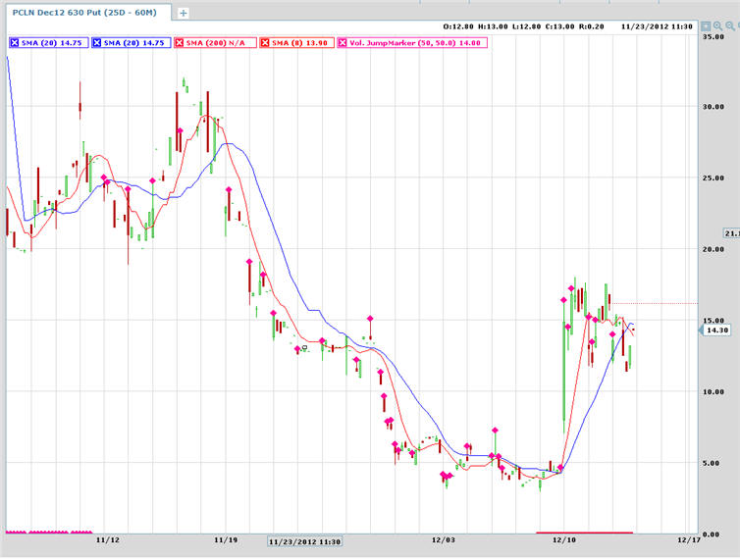Viewport: 740px width, 560px height.
Task: Click the 14.30 current price tag on the price axis
Action: (716, 331)
